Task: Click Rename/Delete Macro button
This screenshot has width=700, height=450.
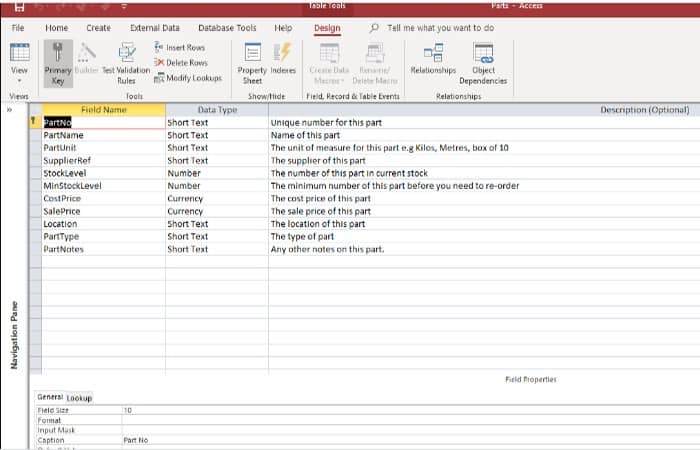Action: tap(375, 63)
